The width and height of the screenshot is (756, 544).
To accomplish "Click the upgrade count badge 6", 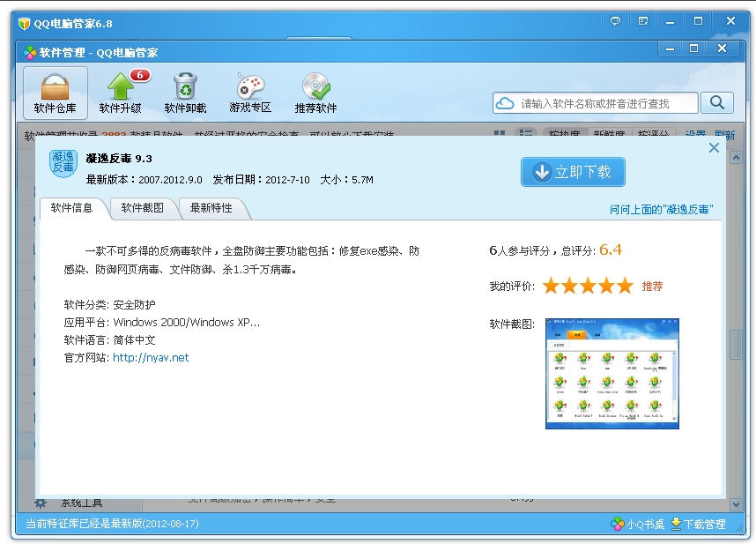I will [x=140, y=75].
